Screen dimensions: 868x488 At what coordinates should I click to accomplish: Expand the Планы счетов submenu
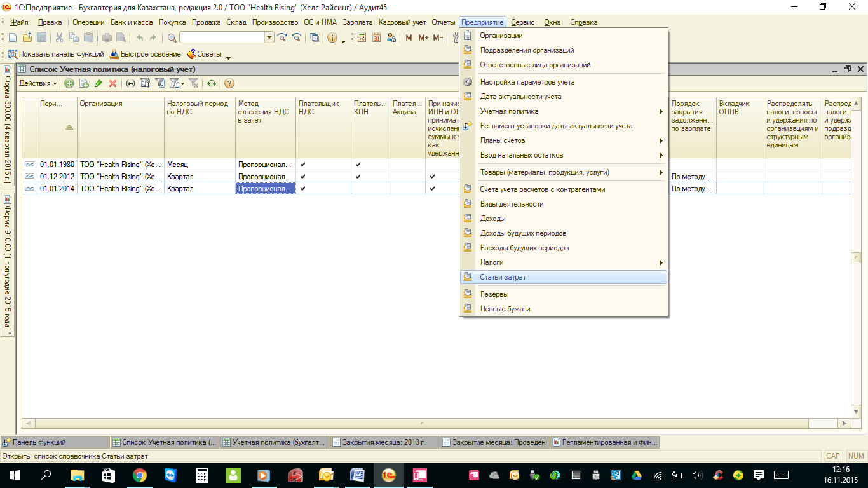pos(661,140)
